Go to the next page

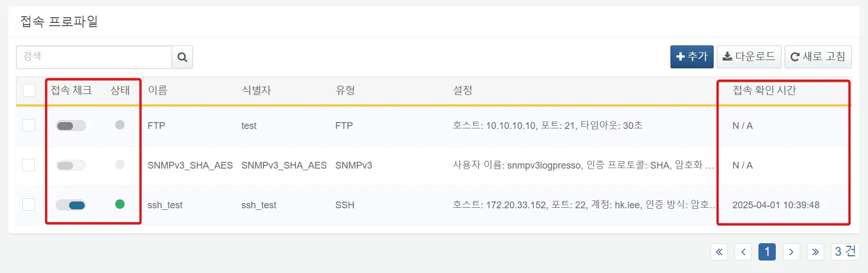click(791, 252)
